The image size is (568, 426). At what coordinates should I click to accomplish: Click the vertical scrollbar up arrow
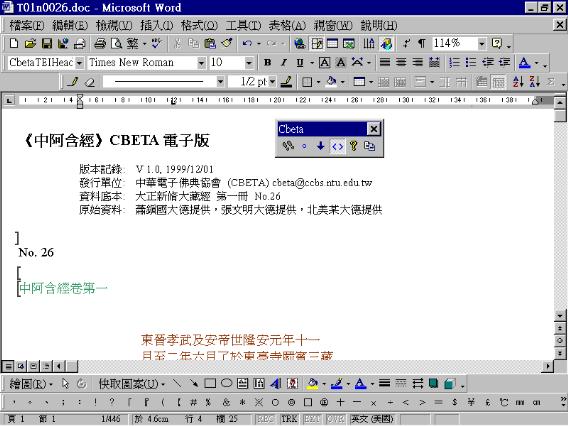(x=560, y=103)
